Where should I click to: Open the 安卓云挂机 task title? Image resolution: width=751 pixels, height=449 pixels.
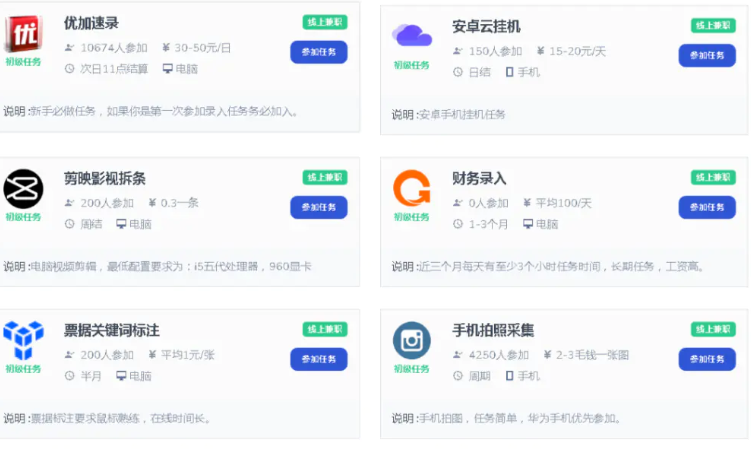click(486, 26)
